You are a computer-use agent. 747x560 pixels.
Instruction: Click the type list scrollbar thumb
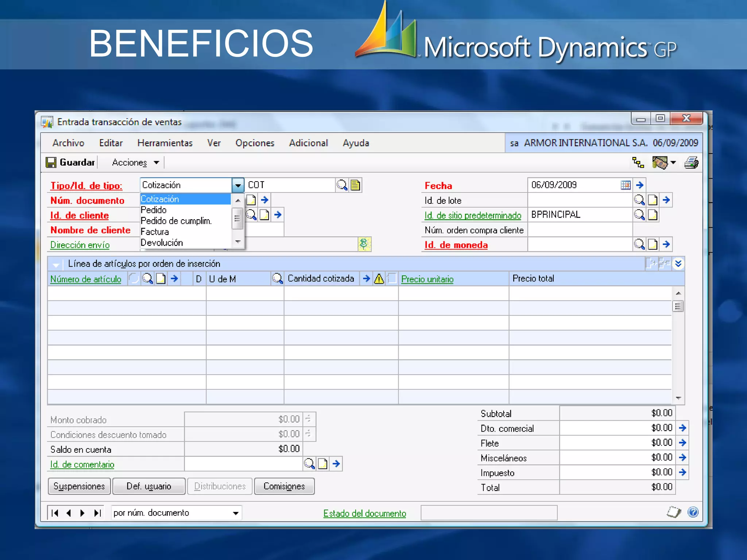(x=237, y=218)
